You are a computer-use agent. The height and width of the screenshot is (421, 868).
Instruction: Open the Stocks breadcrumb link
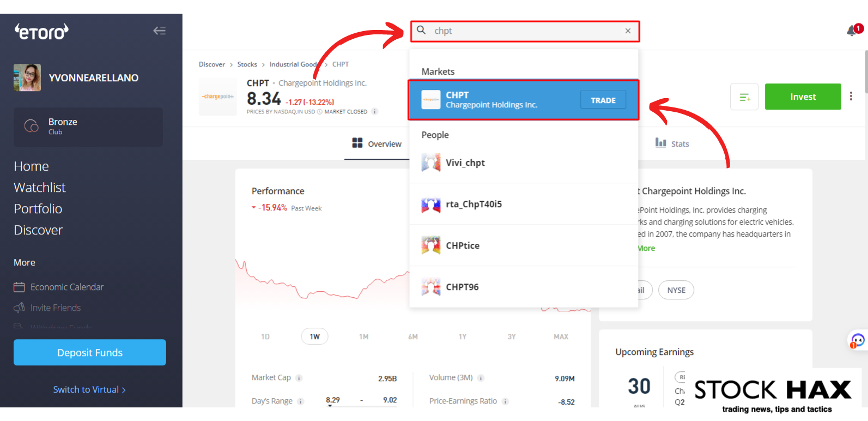coord(247,64)
